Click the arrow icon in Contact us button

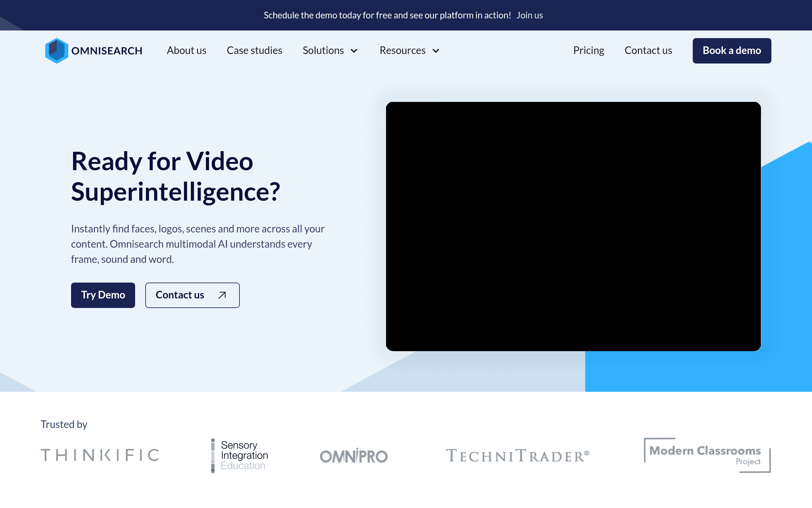click(222, 295)
